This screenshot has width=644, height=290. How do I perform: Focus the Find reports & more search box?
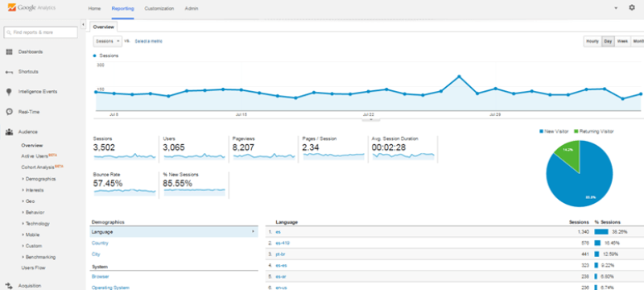click(41, 32)
